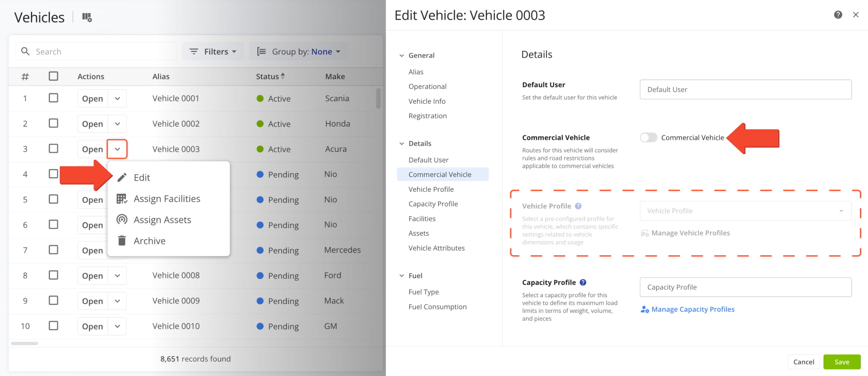Click the Save button

(x=842, y=362)
